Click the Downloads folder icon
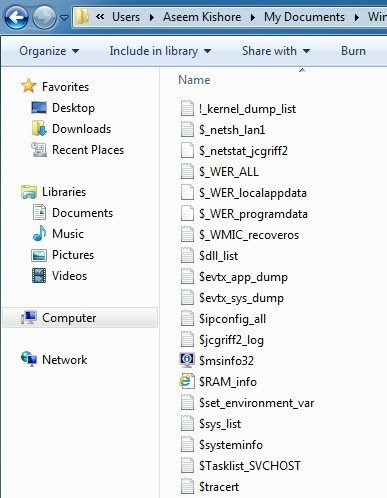This screenshot has width=387, height=498. point(39,129)
